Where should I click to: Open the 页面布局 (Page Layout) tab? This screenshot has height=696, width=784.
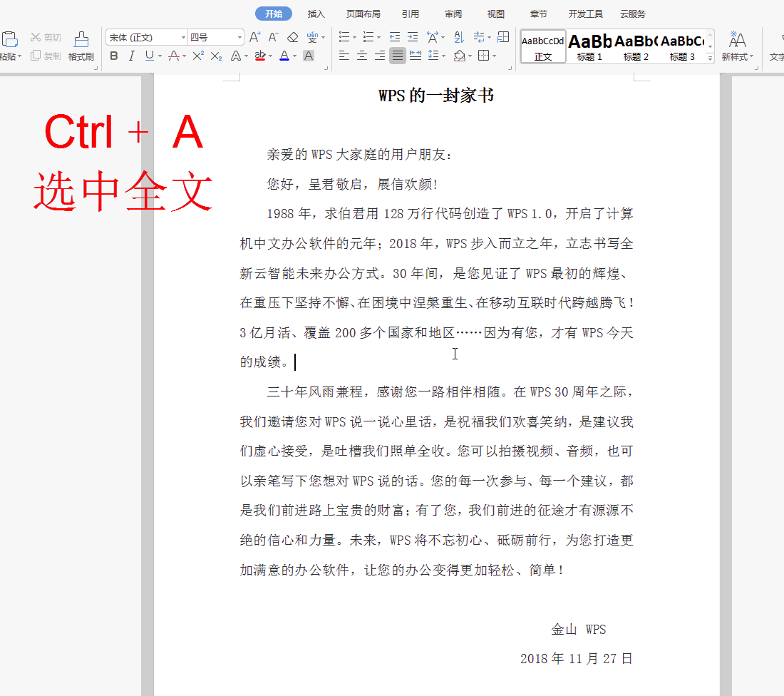(363, 14)
